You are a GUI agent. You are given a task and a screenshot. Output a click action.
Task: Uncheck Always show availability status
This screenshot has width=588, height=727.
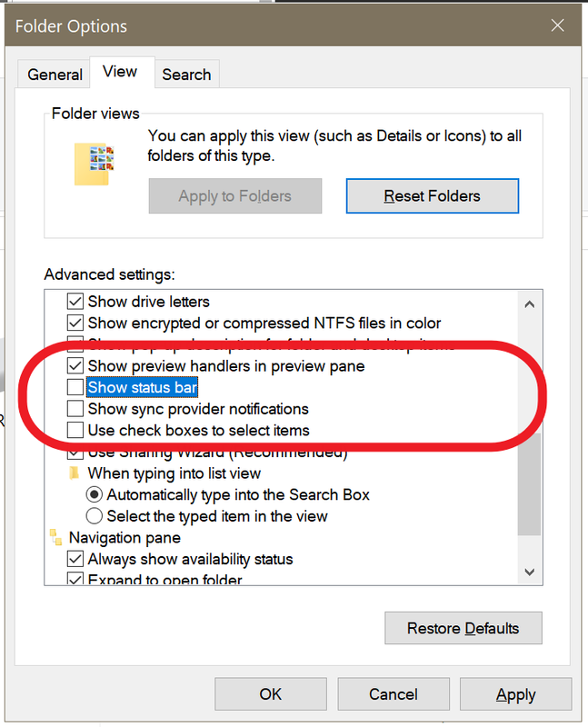coord(75,560)
